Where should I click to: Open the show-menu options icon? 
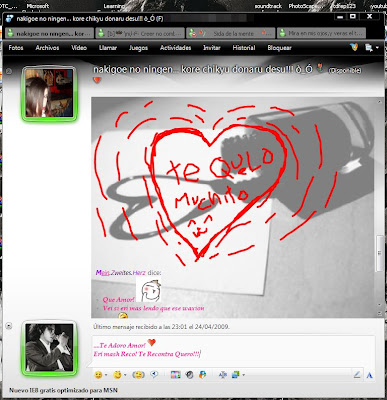[368, 48]
